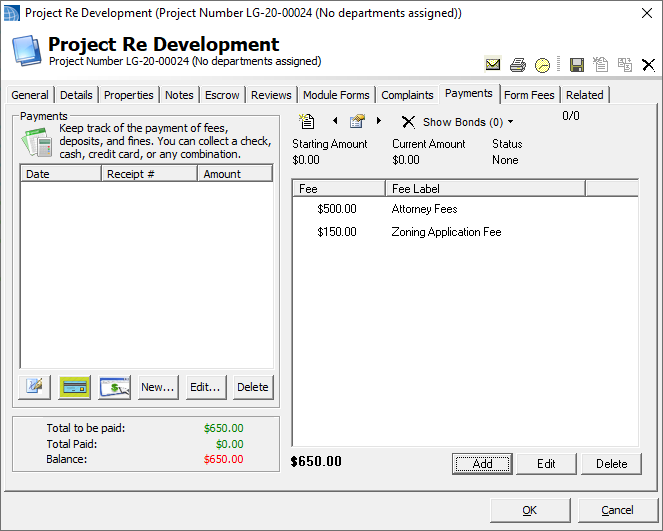
Task: Open the Module Forms tab
Action: click(336, 95)
